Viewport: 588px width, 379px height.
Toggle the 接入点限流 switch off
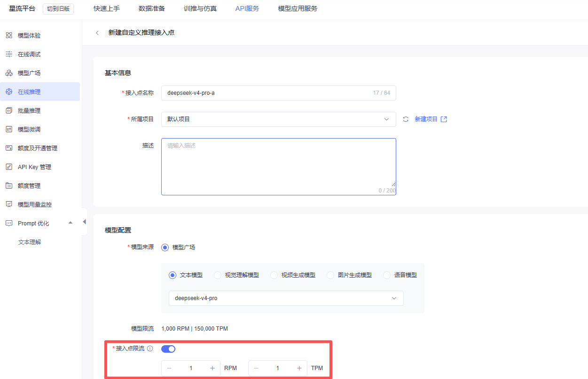tap(168, 349)
